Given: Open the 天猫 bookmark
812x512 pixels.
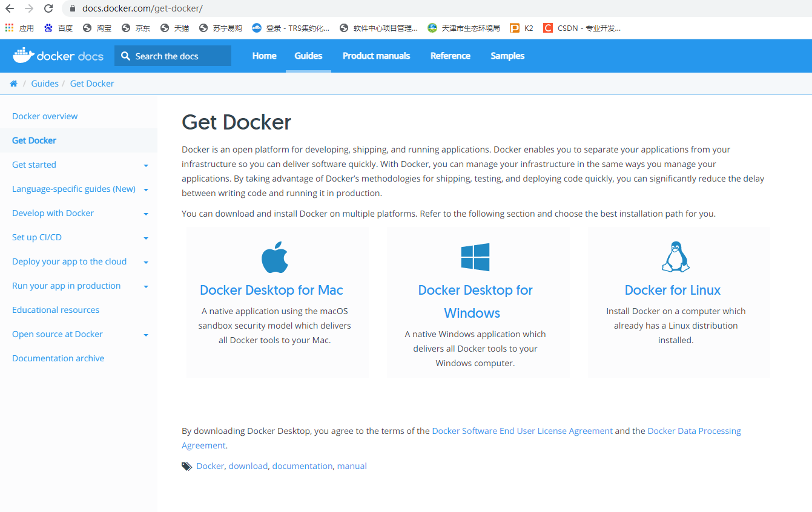Looking at the screenshot, I should pos(174,28).
